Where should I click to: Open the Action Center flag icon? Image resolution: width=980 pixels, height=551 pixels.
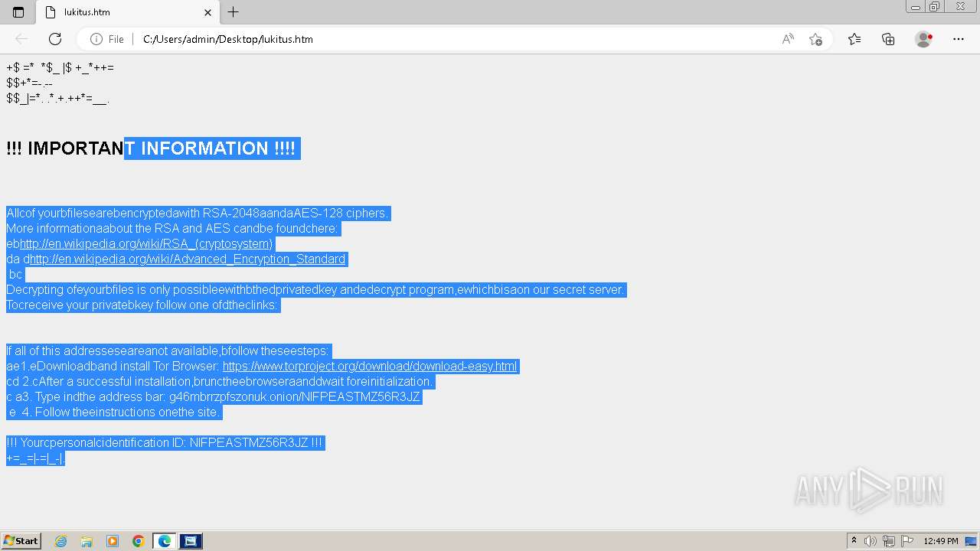[906, 541]
